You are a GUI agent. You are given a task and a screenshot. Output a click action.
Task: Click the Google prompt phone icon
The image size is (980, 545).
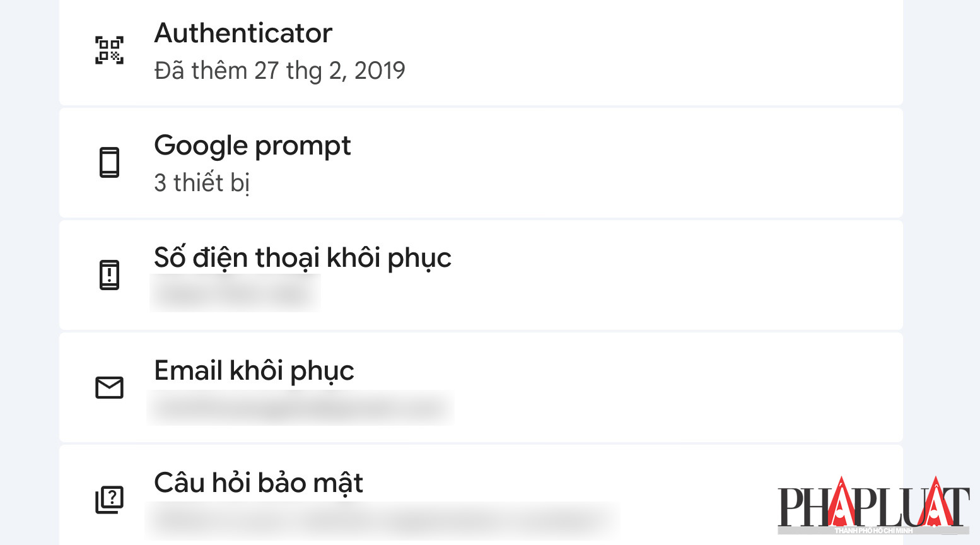click(x=109, y=163)
